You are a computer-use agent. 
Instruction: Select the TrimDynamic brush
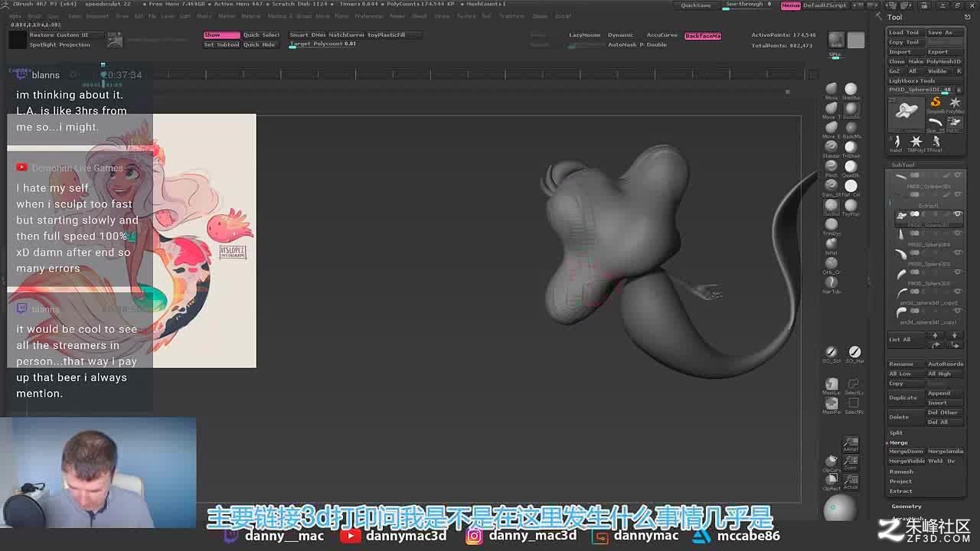[x=831, y=227]
